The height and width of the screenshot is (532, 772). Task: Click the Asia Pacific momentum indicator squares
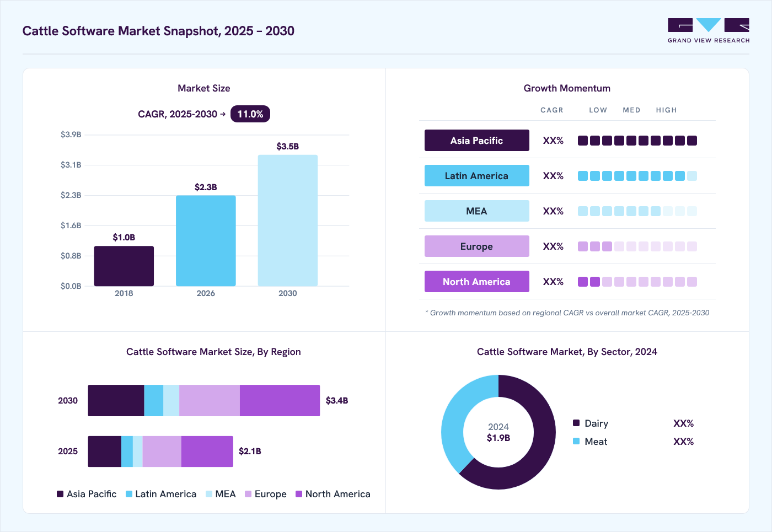(x=637, y=141)
